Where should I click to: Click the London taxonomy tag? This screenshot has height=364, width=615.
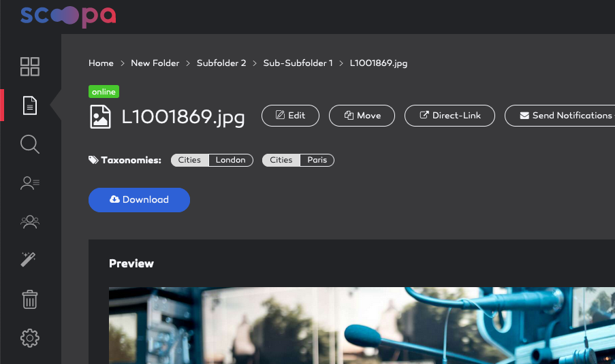pos(231,160)
